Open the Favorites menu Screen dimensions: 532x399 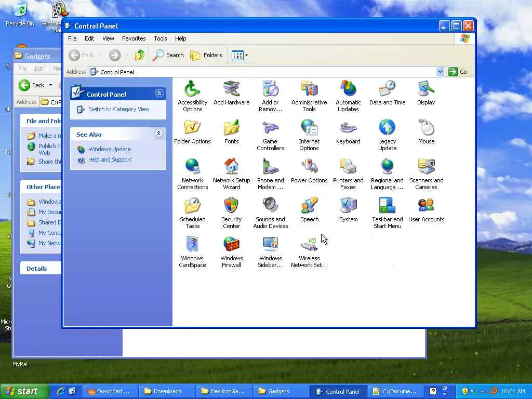pyautogui.click(x=134, y=38)
